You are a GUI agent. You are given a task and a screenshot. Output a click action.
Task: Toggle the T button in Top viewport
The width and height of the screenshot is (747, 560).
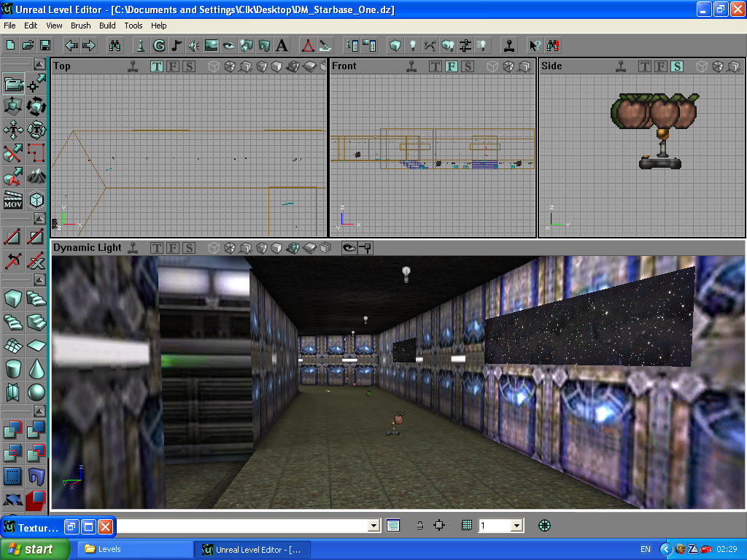pos(157,66)
